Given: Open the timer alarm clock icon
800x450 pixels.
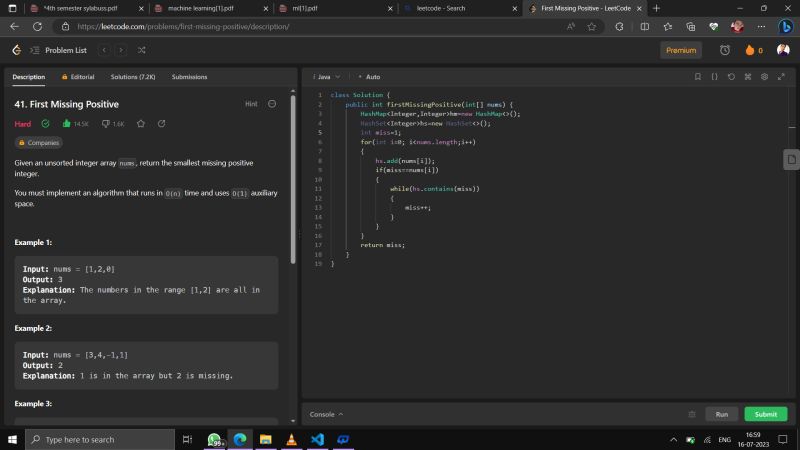Looking at the screenshot, I should [x=724, y=50].
